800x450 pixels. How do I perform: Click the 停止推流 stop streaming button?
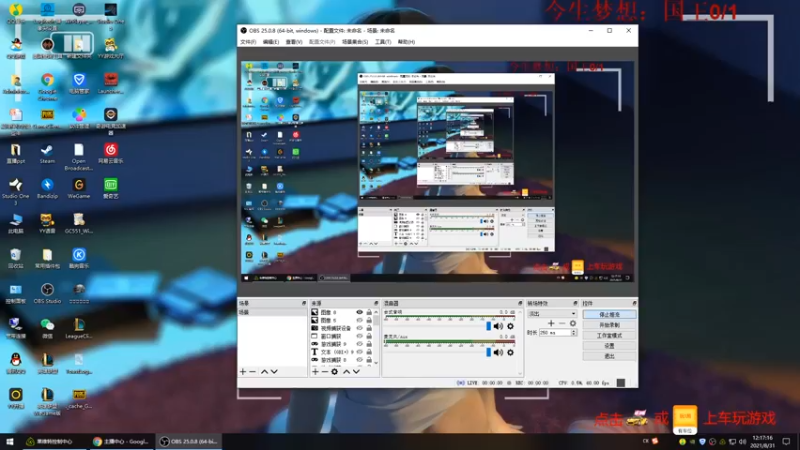pyautogui.click(x=609, y=314)
